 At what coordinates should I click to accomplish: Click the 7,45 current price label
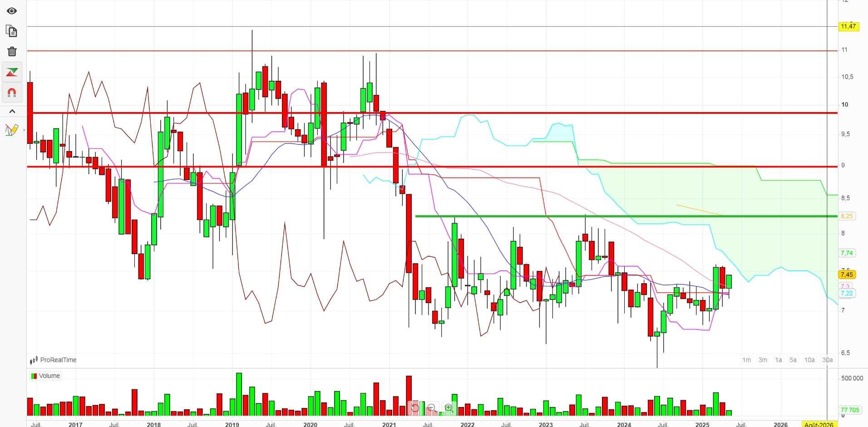(847, 274)
